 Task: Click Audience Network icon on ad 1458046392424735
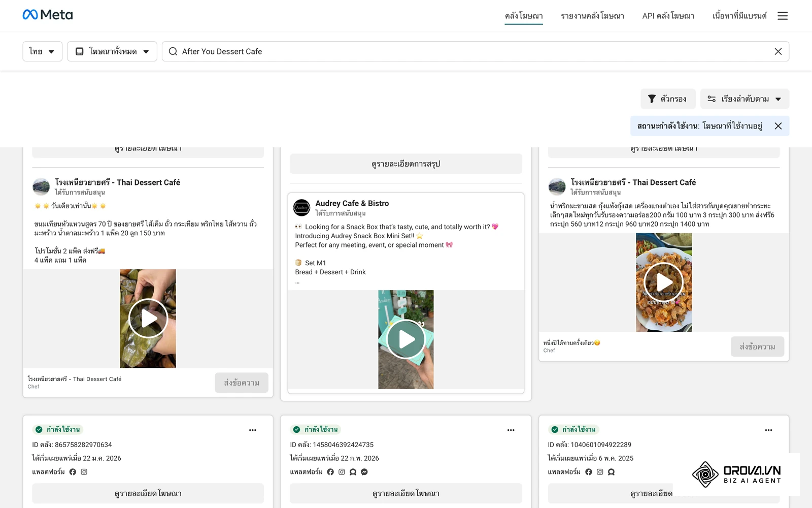click(x=353, y=472)
